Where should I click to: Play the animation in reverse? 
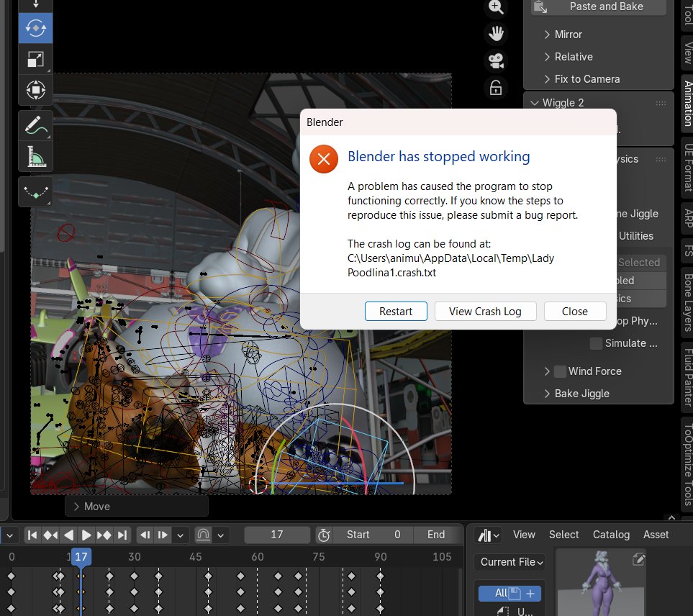point(68,535)
